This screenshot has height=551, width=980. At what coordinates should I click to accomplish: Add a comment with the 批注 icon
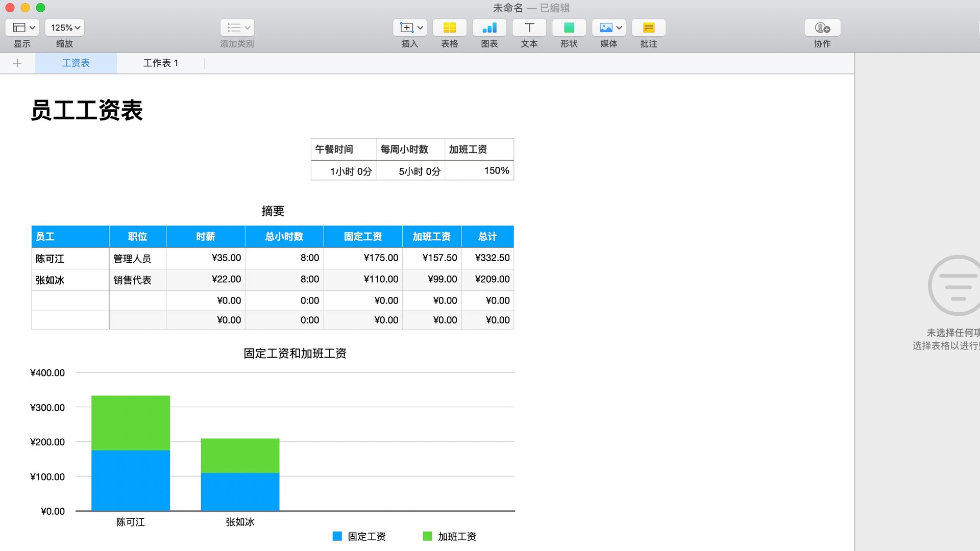(x=648, y=28)
